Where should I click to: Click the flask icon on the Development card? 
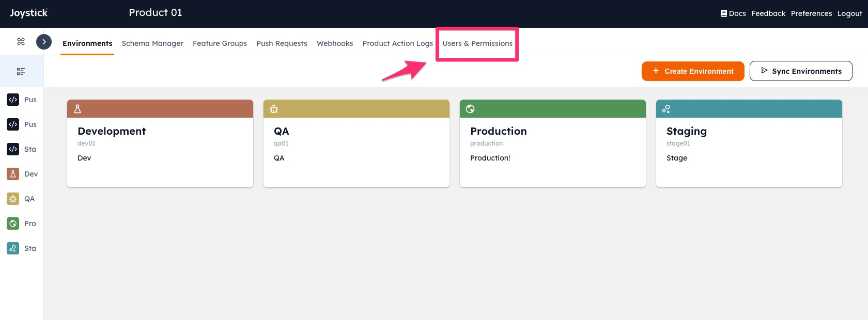tap(78, 109)
